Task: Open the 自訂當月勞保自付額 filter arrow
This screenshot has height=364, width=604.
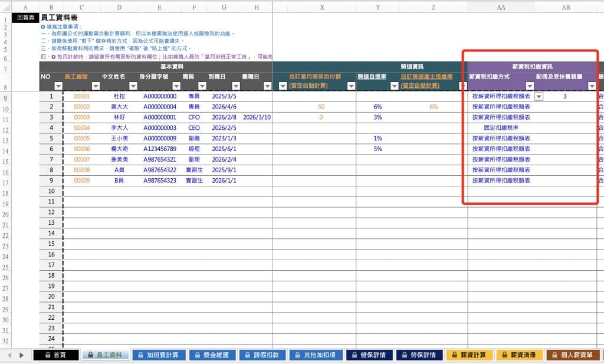Action: (x=351, y=86)
